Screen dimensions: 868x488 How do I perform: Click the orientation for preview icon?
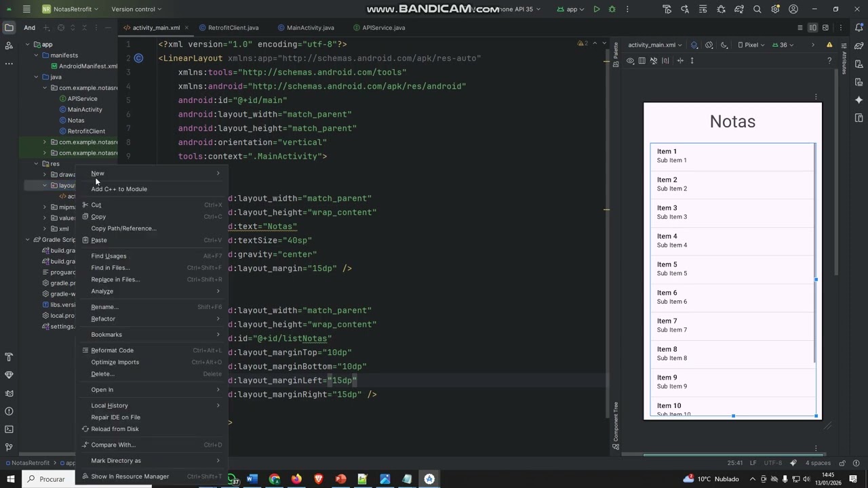(709, 45)
